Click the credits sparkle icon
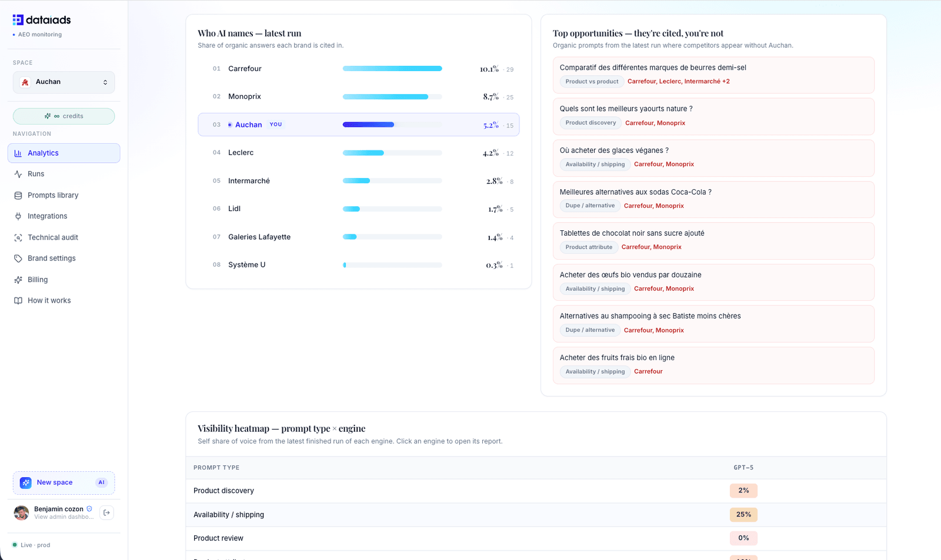This screenshot has height=560, width=941. (x=48, y=116)
